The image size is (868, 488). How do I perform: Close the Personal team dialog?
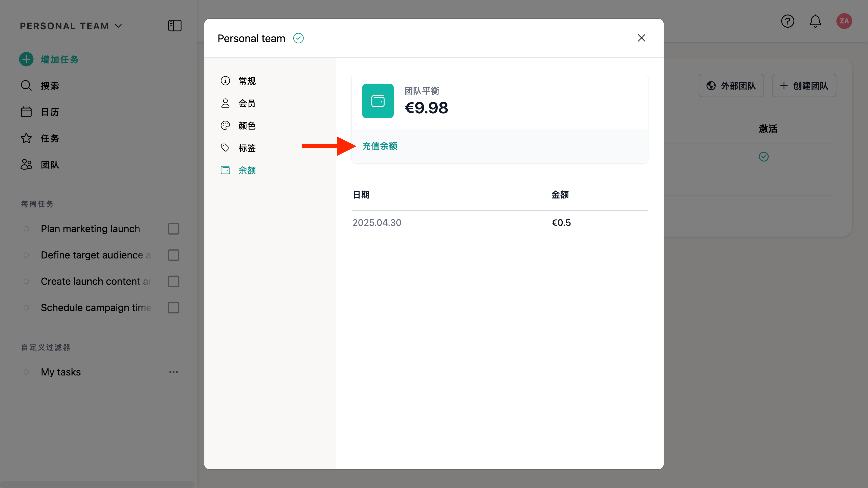click(641, 38)
